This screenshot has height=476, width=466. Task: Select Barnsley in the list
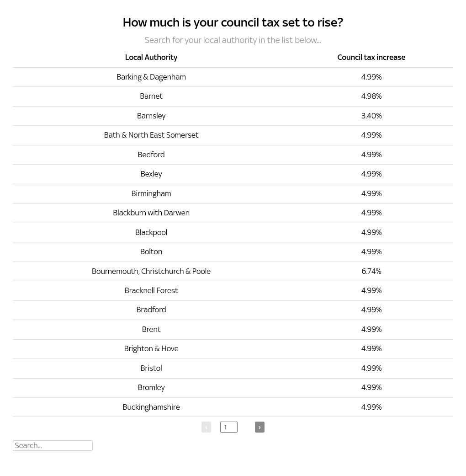tap(151, 116)
